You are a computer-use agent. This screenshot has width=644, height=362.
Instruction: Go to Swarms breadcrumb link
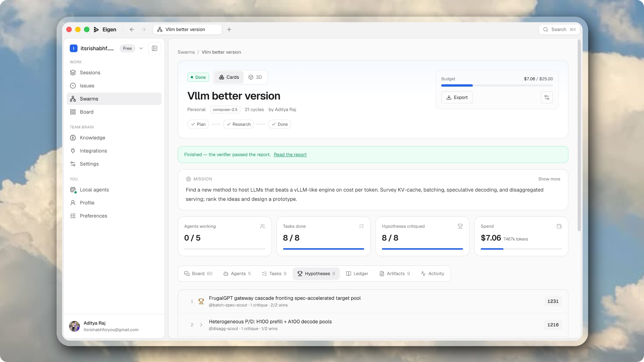point(186,52)
